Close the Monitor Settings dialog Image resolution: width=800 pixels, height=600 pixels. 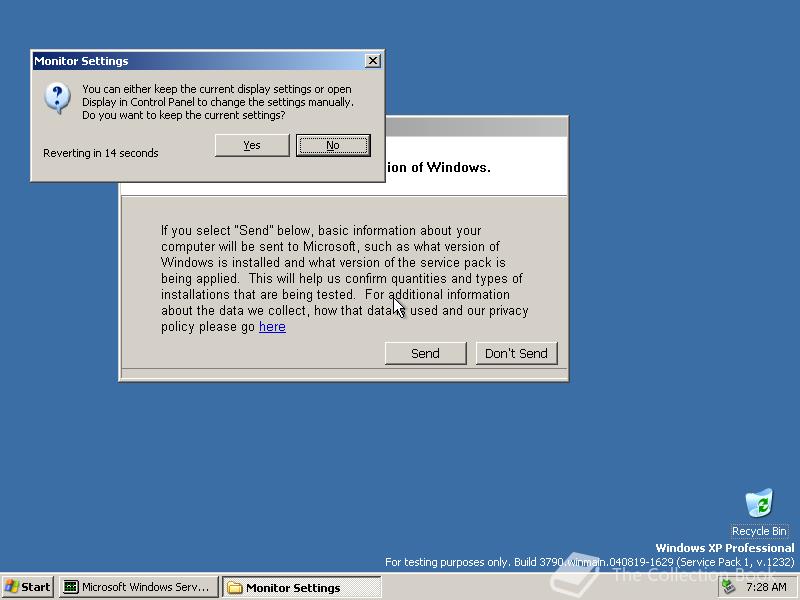[373, 61]
